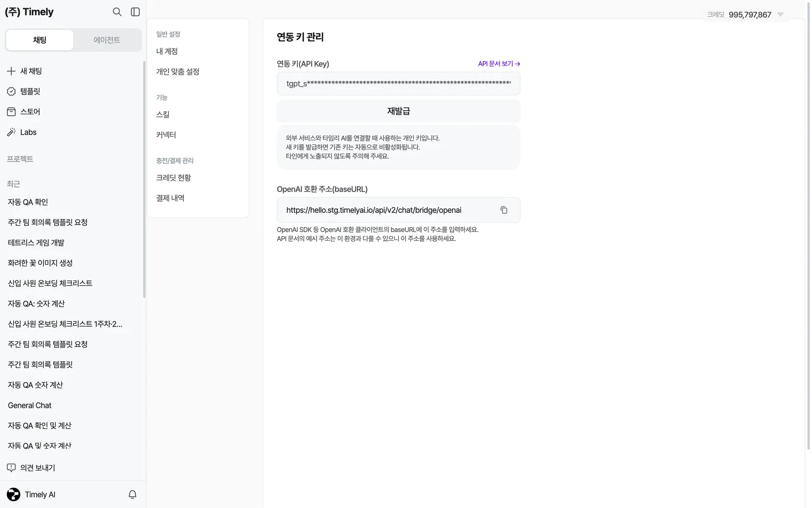Open recent chat 자동 QA 확인 및 계산
This screenshot has width=812, height=508.
click(x=40, y=426)
